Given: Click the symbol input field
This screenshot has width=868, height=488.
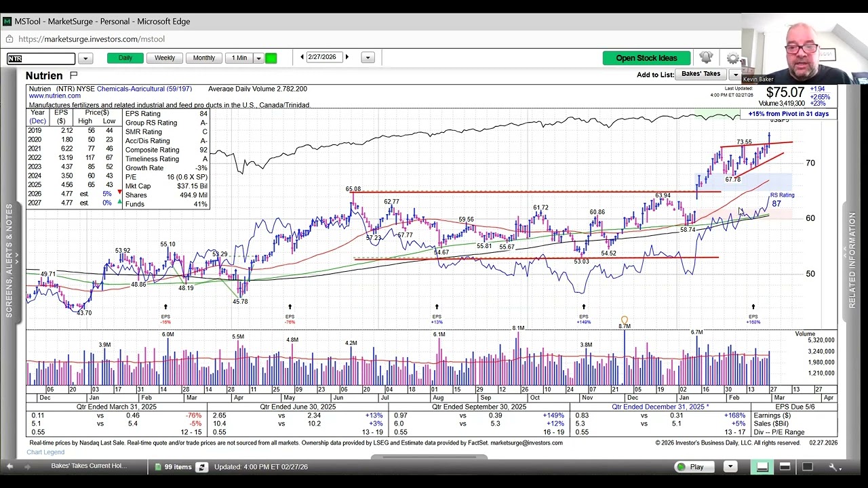Looking at the screenshot, I should [x=41, y=58].
